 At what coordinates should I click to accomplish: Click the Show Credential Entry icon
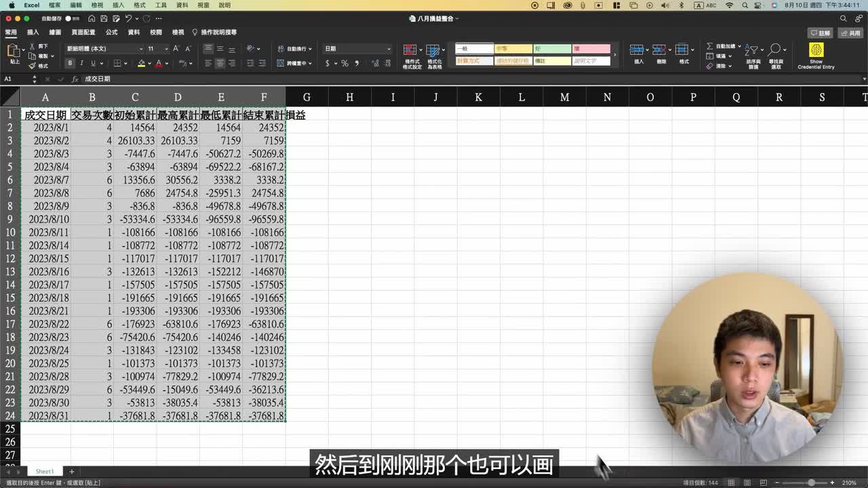click(x=816, y=51)
